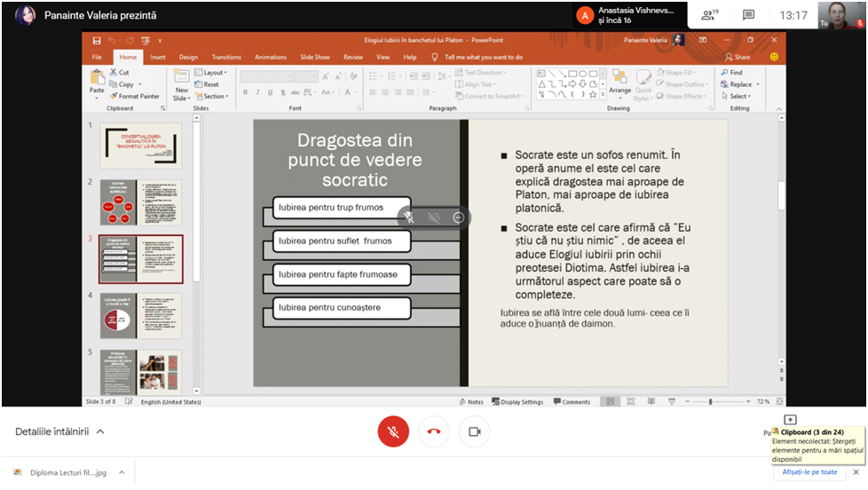Open the meeting chat icon
Image resolution: width=868 pixels, height=490 pixels.
click(748, 15)
